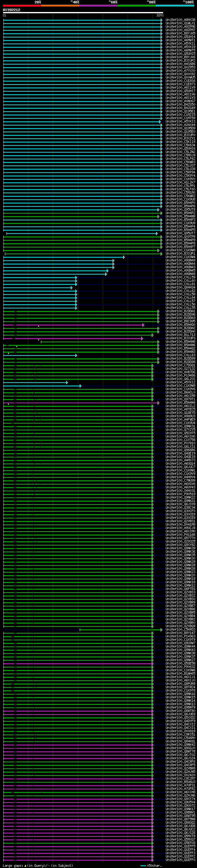Open entry UniRef100_B5A4P0
The width and height of the screenshot is (197, 868).
pos(180,203)
